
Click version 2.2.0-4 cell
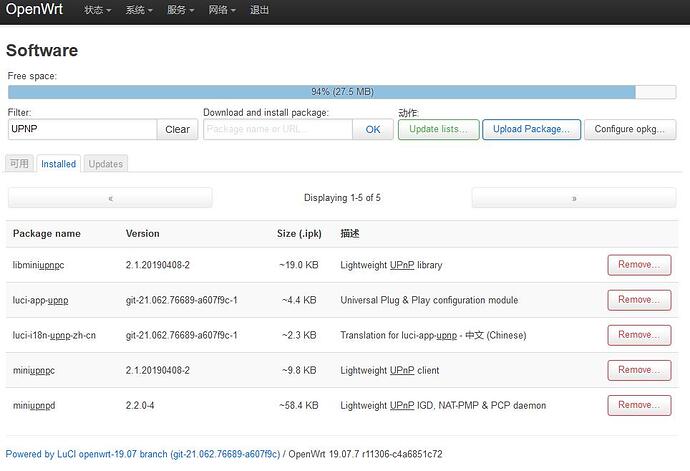(x=140, y=405)
